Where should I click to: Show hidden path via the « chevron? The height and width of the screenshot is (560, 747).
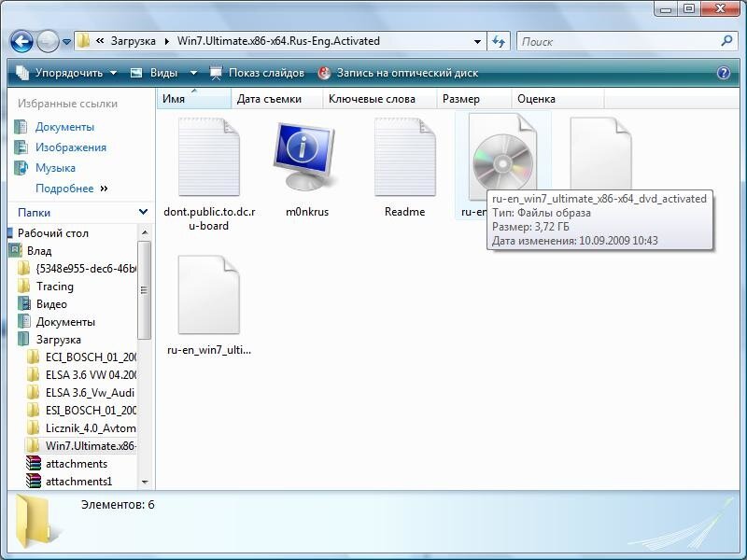click(x=100, y=41)
